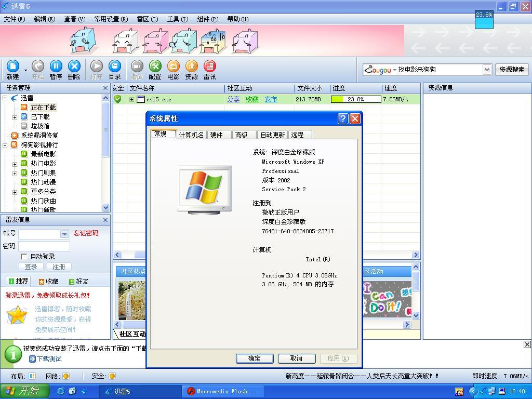Open the Gougou search box dropdown arrow
Image resolution: width=532 pixels, height=399 pixels.
pyautogui.click(x=487, y=70)
